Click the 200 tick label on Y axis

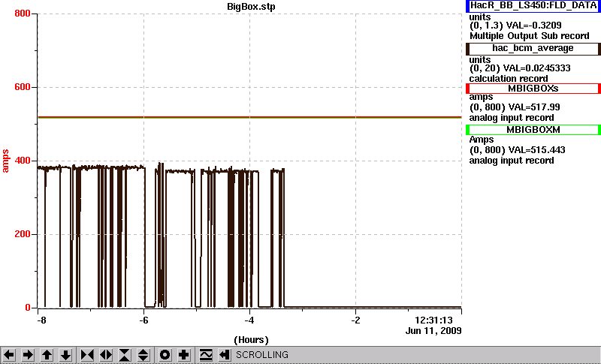pyautogui.click(x=23, y=234)
